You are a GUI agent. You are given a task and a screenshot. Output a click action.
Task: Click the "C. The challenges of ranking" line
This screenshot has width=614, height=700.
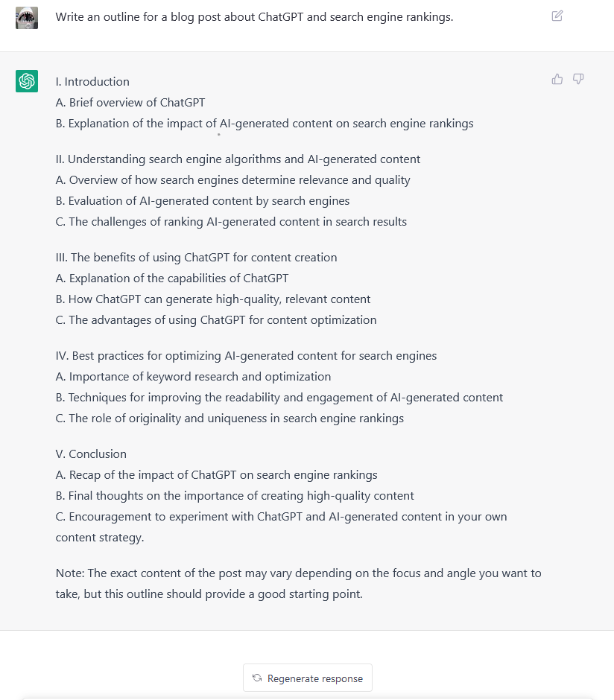tap(231, 222)
